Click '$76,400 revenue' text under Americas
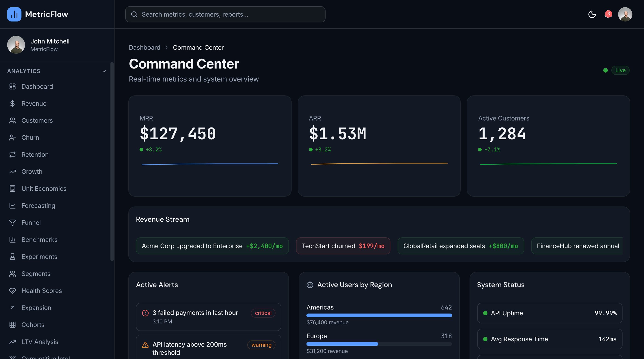This screenshot has width=644, height=359. tap(328, 322)
